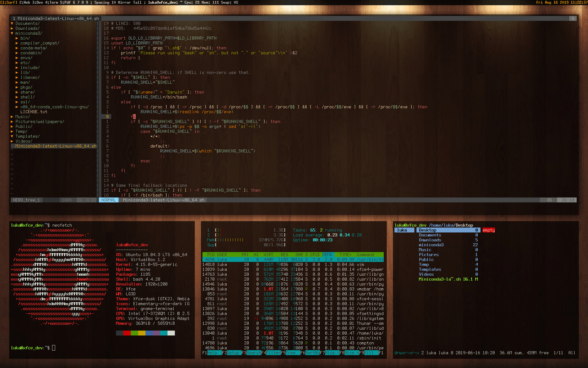Click the Tall layout label in top bar

(137, 2)
